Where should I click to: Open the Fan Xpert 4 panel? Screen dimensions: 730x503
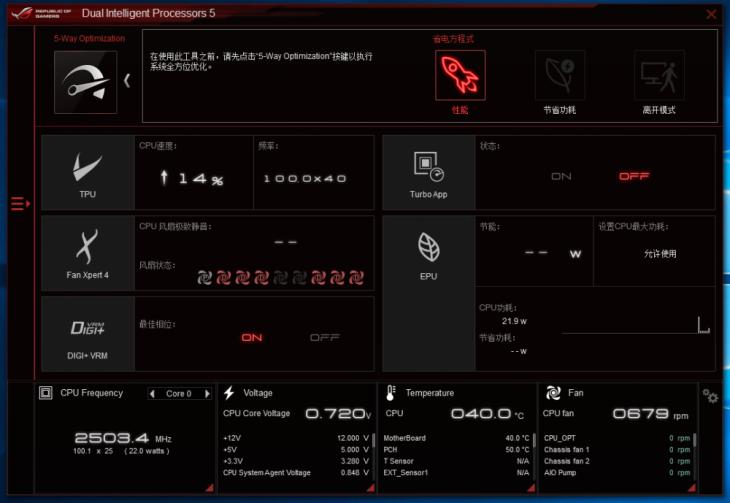coord(88,253)
